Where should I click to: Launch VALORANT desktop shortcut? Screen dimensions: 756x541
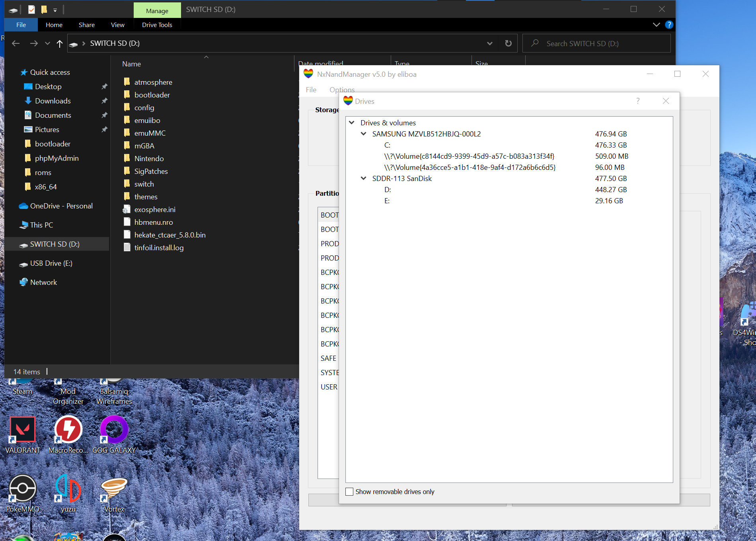[x=23, y=435]
